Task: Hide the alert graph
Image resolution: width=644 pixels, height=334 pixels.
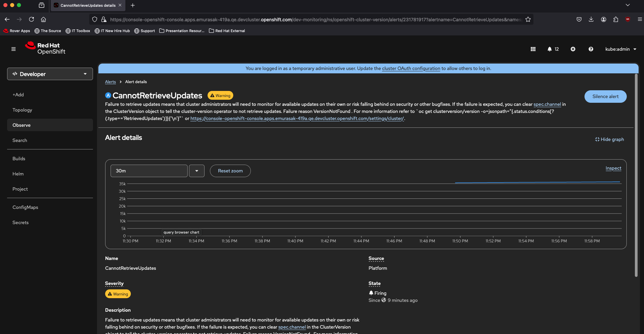Action: click(610, 139)
